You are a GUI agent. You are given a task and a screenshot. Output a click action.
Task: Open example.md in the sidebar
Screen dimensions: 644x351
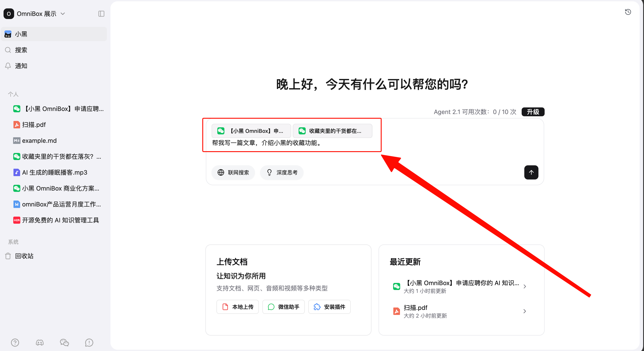(59, 141)
